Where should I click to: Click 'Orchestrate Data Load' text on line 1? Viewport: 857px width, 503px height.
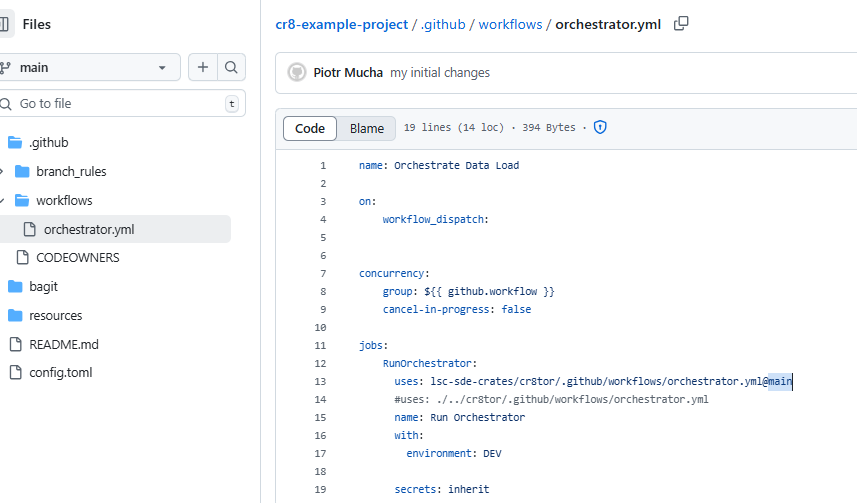(x=456, y=166)
